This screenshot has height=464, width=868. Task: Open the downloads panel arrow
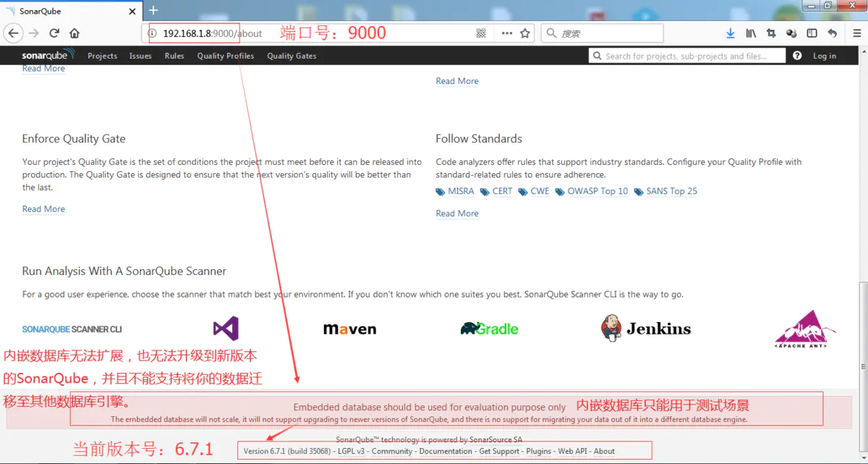click(x=731, y=33)
